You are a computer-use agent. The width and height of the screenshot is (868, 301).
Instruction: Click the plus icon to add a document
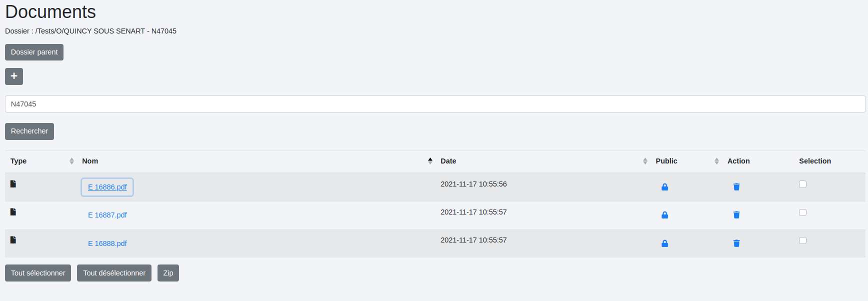[14, 76]
